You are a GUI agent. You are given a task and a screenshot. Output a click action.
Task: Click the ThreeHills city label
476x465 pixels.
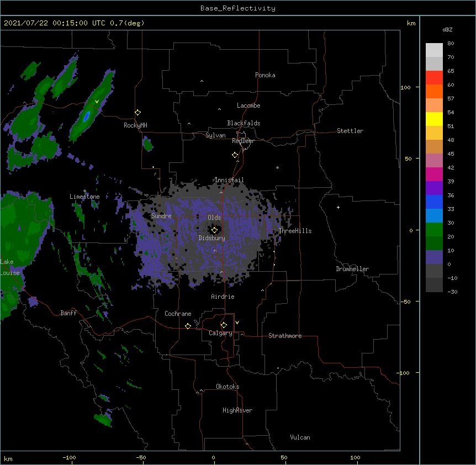tap(295, 231)
